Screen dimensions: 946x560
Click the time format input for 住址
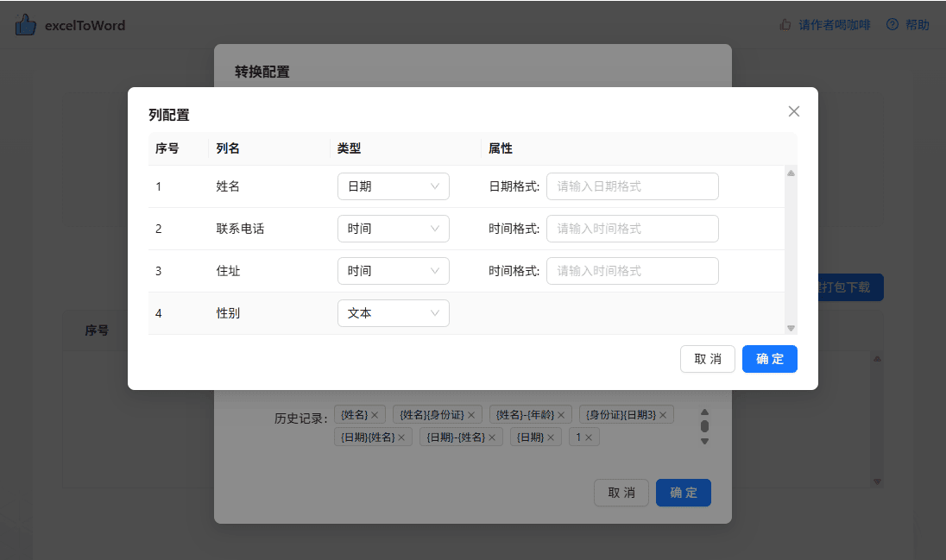(633, 270)
